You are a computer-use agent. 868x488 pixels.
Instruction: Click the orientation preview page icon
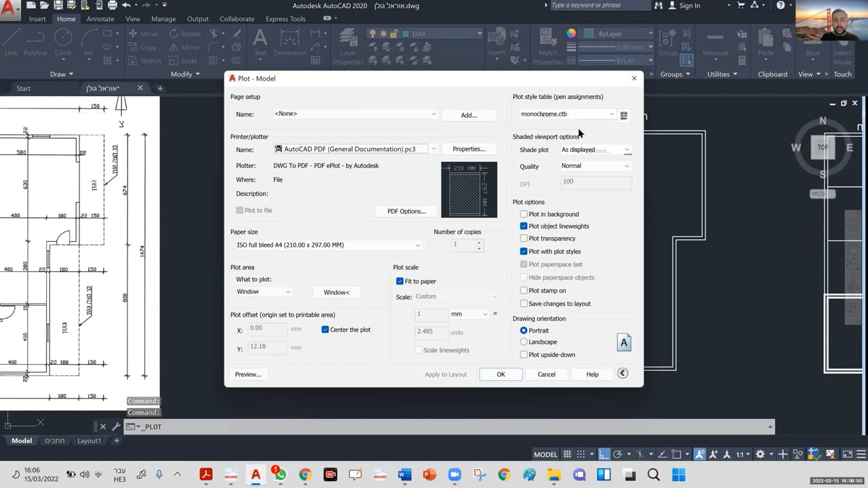(624, 342)
